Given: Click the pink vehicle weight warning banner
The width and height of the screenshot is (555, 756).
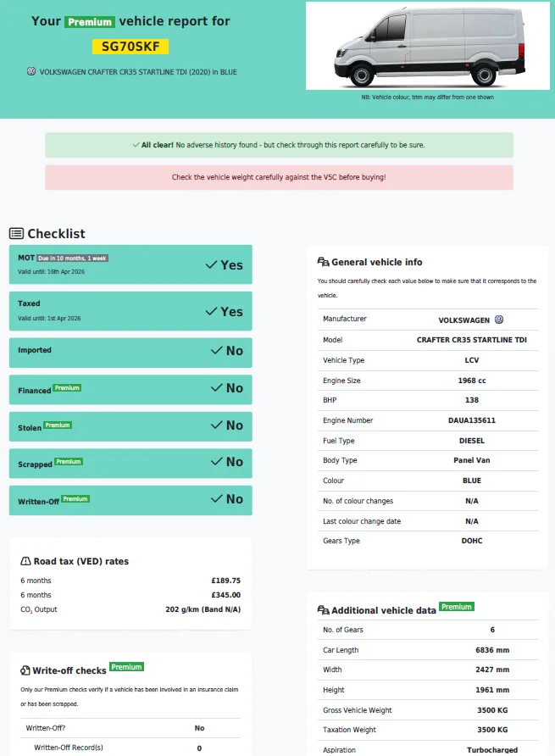Looking at the screenshot, I should coord(279,177).
